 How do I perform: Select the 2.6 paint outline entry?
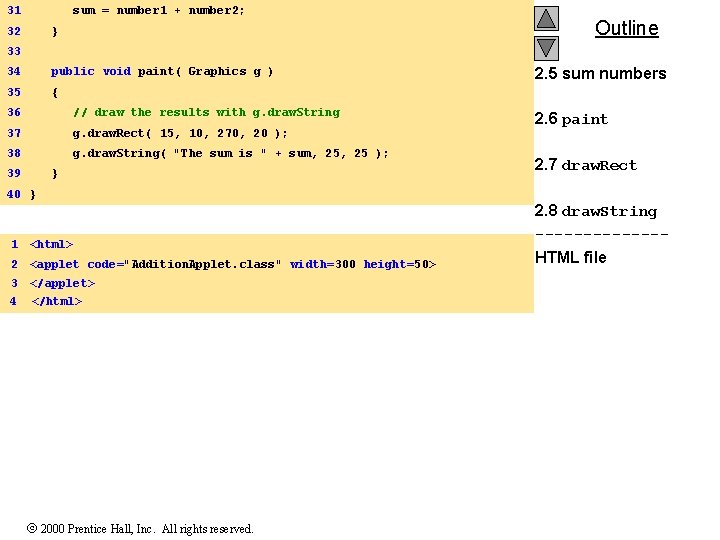[571, 119]
